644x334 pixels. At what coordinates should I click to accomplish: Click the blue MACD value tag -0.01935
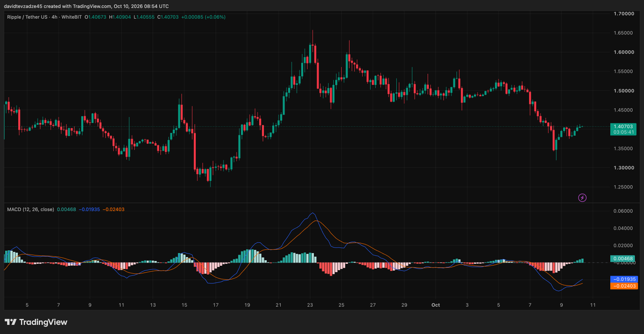[624, 279]
